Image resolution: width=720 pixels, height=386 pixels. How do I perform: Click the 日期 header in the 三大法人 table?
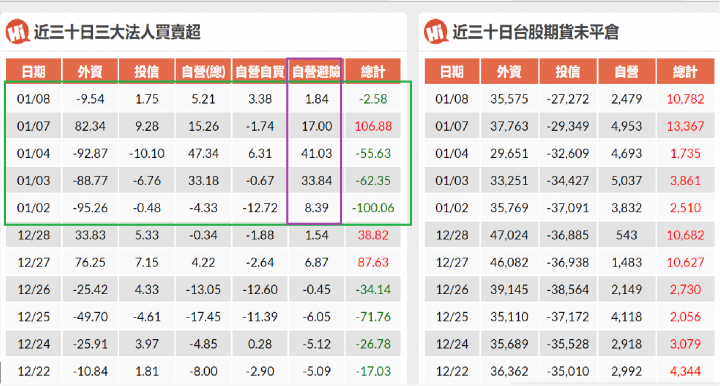(34, 72)
